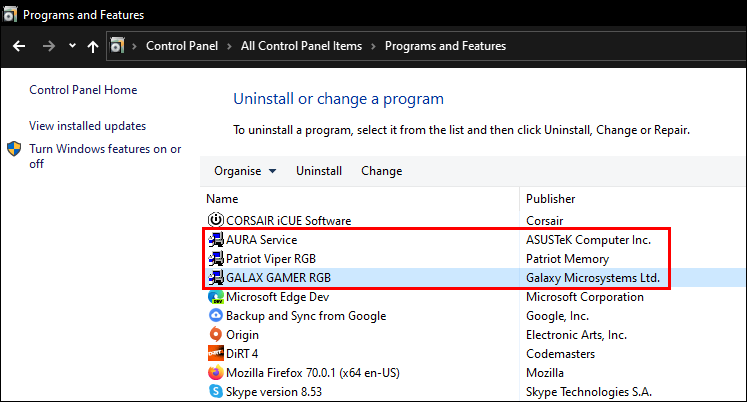Image resolution: width=747 pixels, height=402 pixels.
Task: Expand chevron before Control Panel breadcrumb
Action: coord(135,46)
